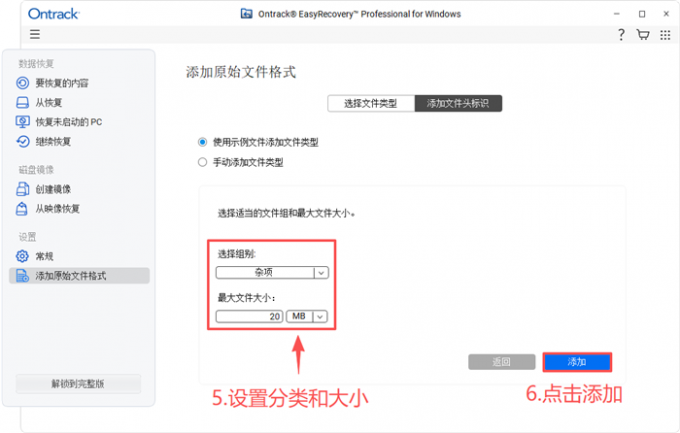
Task: Minimize the EasyRecovery window
Action: (617, 14)
